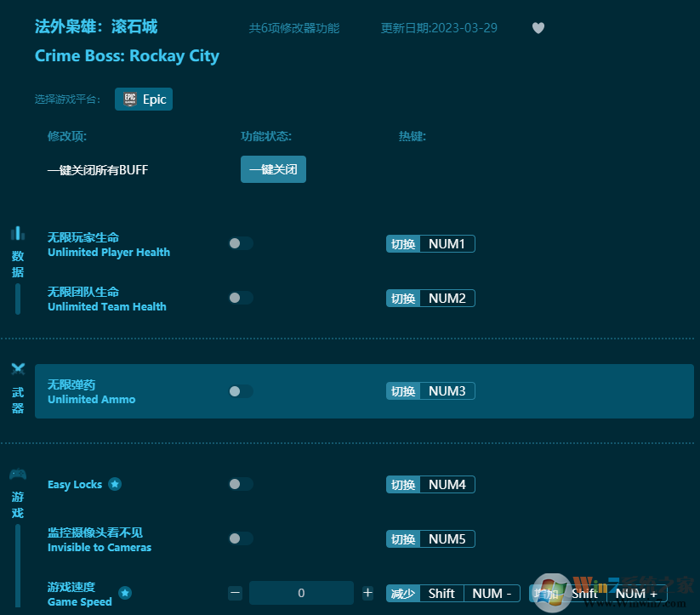This screenshot has height=615, width=700.
Task: Click the 切换 NUM1 hotkey button
Action: tap(430, 243)
